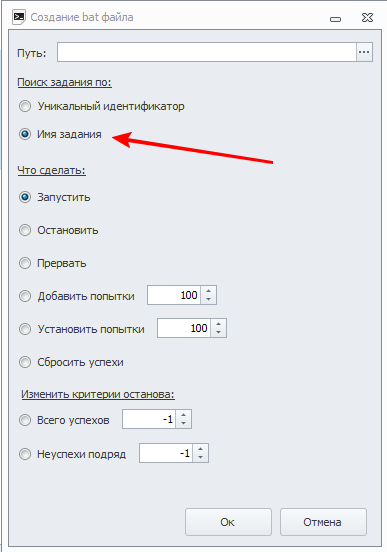The height and width of the screenshot is (552, 387).
Task: Increase Добавить попытки value with up arrow
Action: click(208, 291)
